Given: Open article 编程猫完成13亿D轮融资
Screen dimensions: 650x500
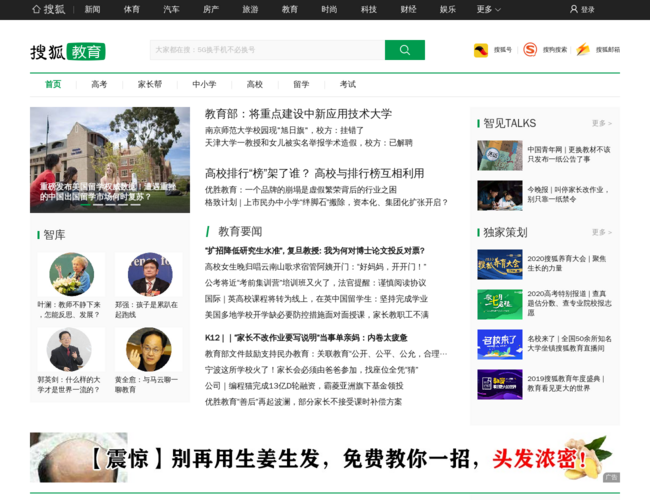Looking at the screenshot, I should (x=304, y=386).
